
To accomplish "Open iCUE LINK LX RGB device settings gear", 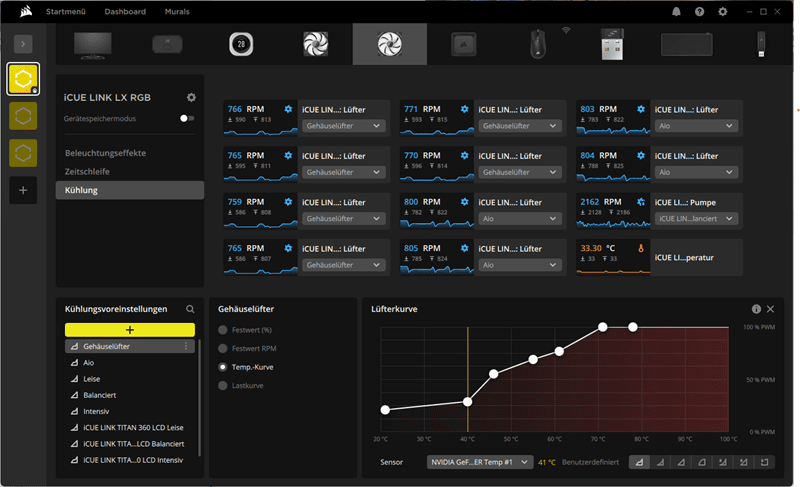I will tap(191, 97).
